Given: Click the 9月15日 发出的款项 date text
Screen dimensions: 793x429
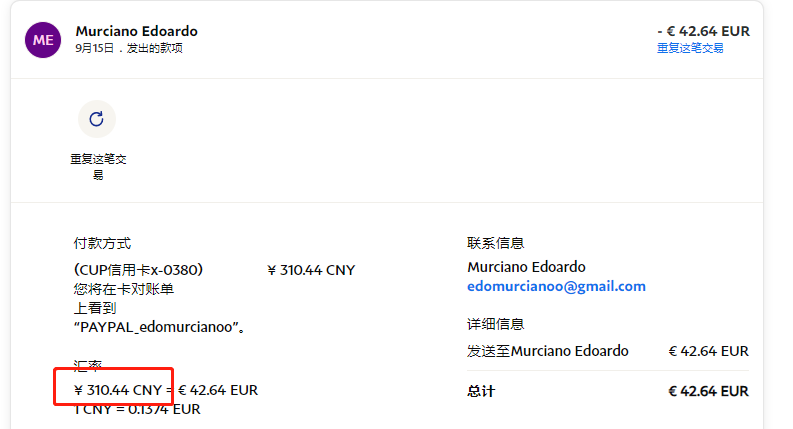Looking at the screenshot, I should pyautogui.click(x=129, y=48).
